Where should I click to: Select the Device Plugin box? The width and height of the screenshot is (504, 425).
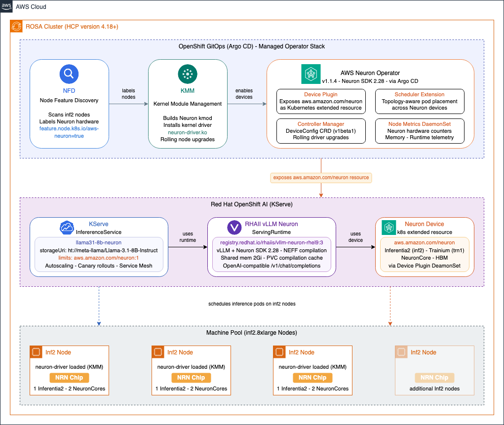tap(321, 101)
